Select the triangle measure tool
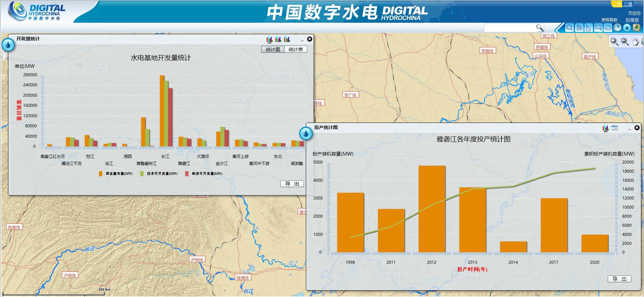This screenshot has height=297, width=644. pyautogui.click(x=588, y=28)
